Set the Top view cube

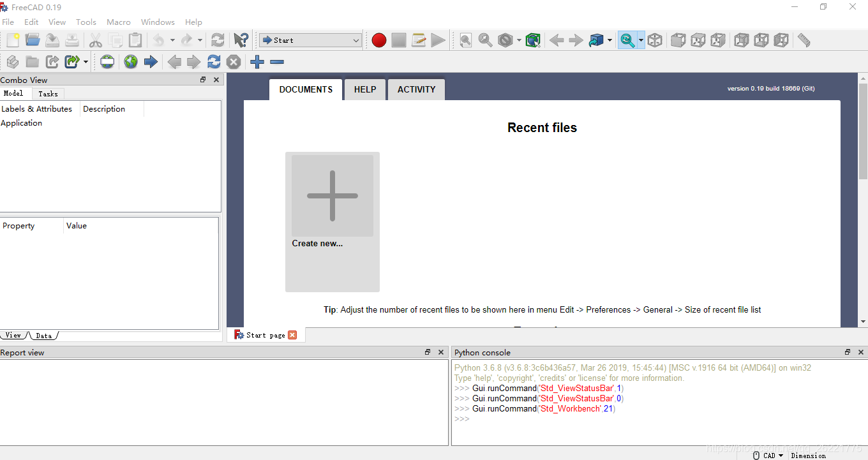coord(698,40)
